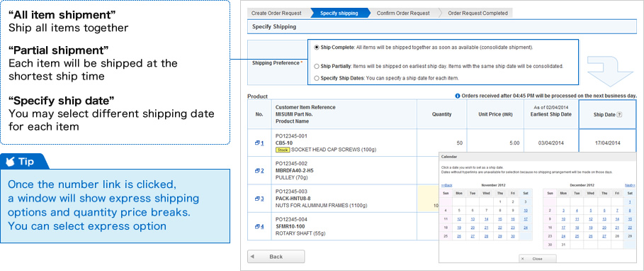Click reference PO12345-001
The height and width of the screenshot is (271, 644).
291,136
